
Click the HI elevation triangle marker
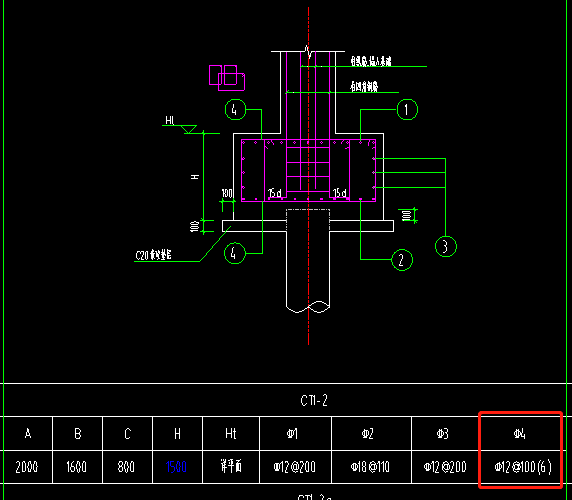pos(189,129)
